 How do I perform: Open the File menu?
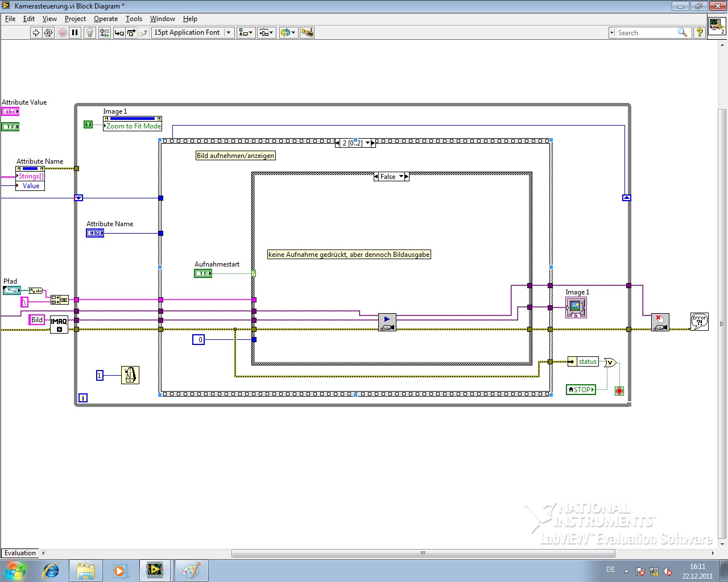tap(10, 19)
